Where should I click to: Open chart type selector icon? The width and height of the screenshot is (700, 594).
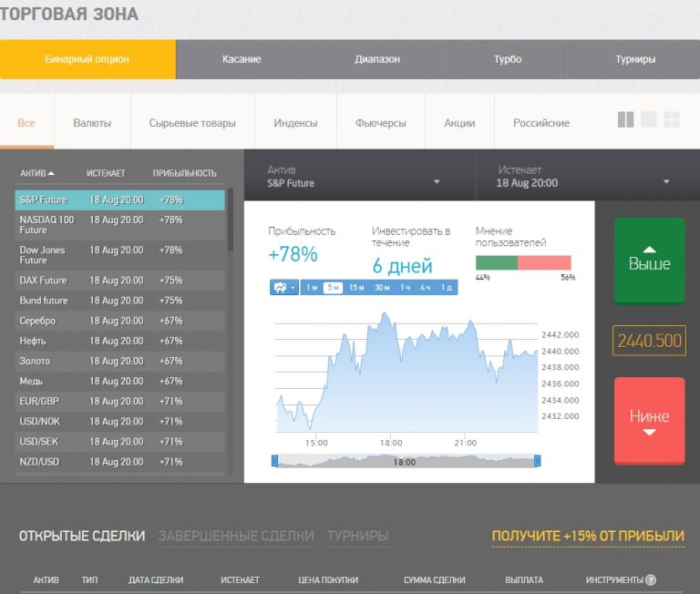(x=284, y=287)
